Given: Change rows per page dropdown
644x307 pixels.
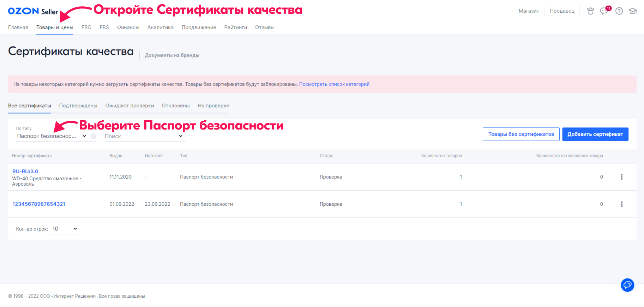Looking at the screenshot, I should 65,229.
